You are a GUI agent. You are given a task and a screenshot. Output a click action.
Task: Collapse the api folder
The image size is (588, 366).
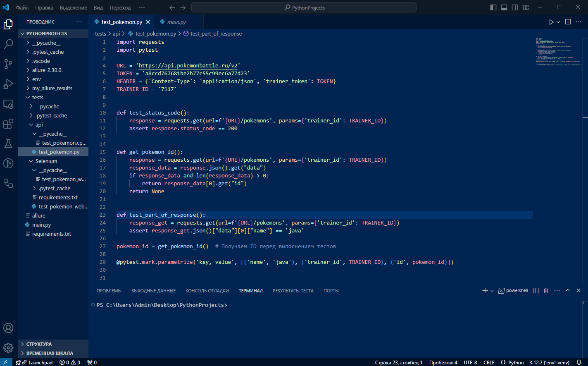(x=53, y=124)
